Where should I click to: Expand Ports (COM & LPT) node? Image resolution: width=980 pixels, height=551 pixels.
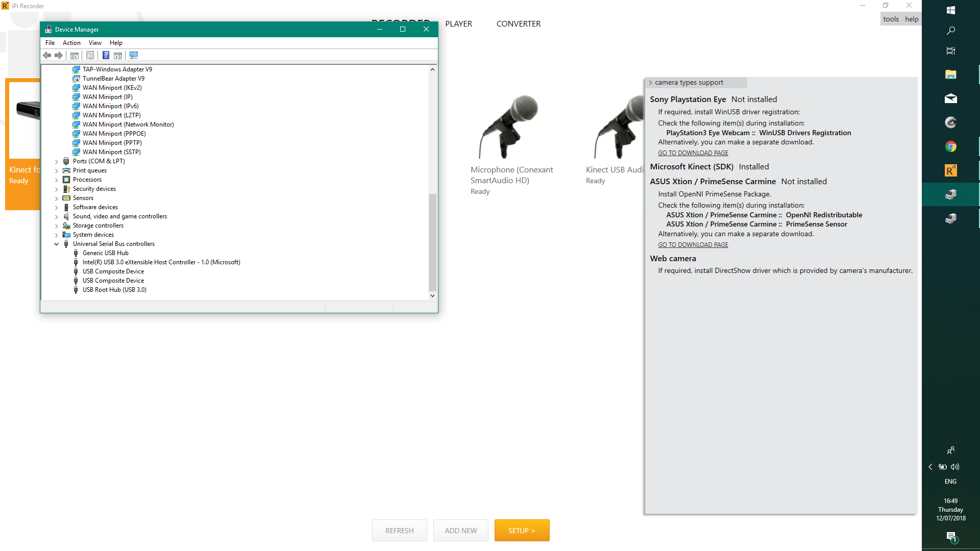coord(57,162)
